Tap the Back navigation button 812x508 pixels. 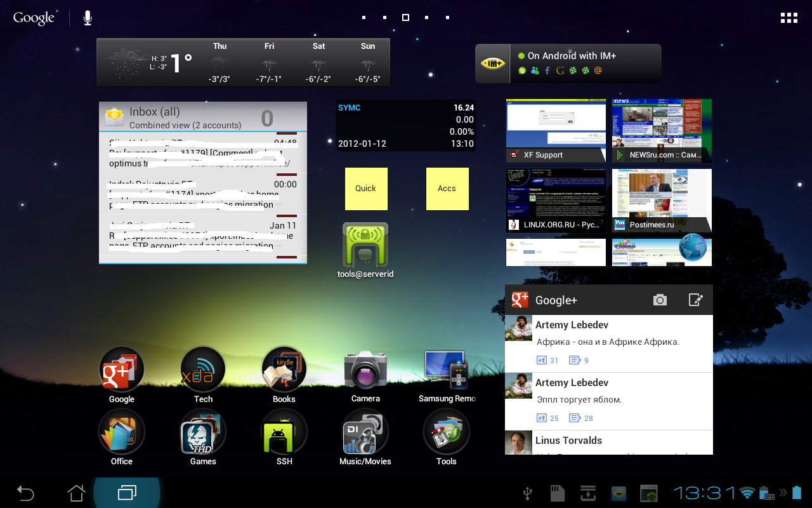click(25, 493)
